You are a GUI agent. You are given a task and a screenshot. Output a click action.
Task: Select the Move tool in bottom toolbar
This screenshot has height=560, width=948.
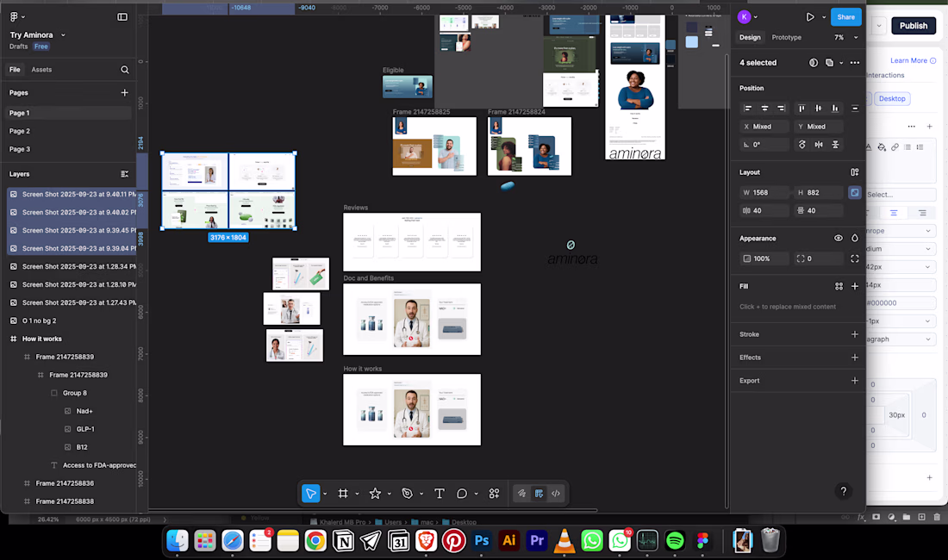[x=311, y=494]
